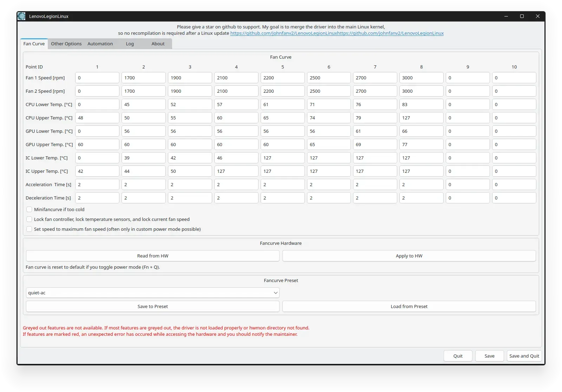Close the LenovoLegionLinux window
The height and width of the screenshot is (392, 562).
[537, 16]
